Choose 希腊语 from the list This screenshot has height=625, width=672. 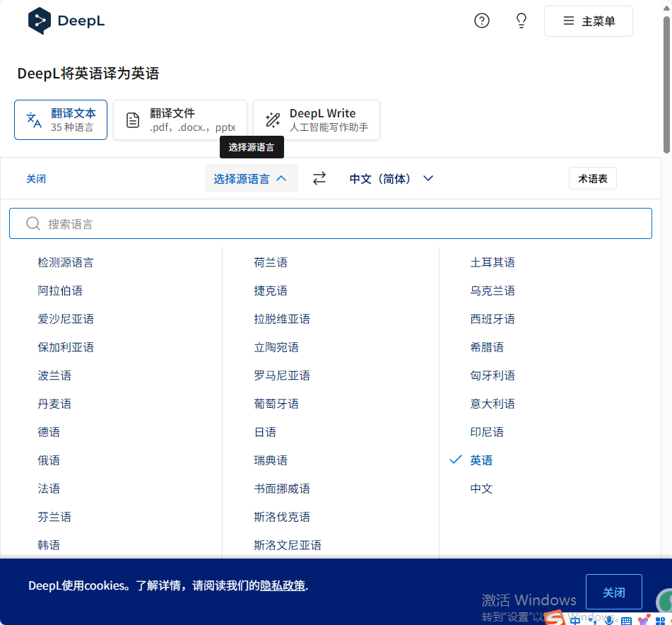[x=487, y=347]
